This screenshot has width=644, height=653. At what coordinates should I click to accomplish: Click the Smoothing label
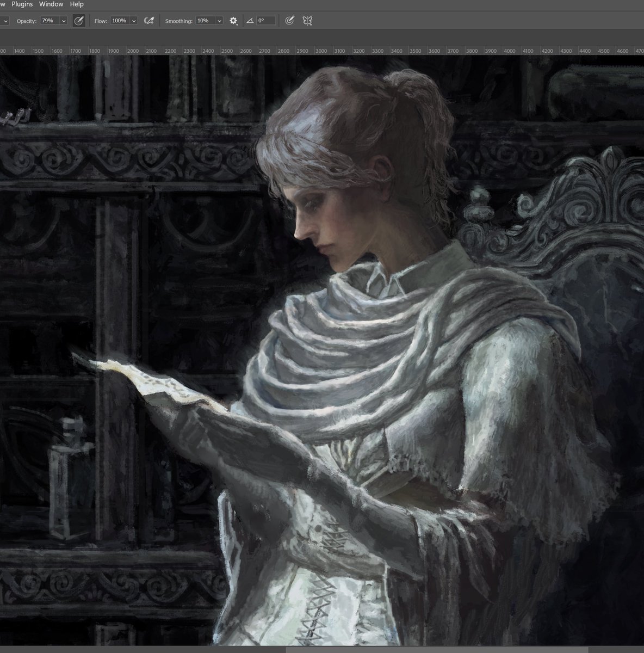[178, 21]
